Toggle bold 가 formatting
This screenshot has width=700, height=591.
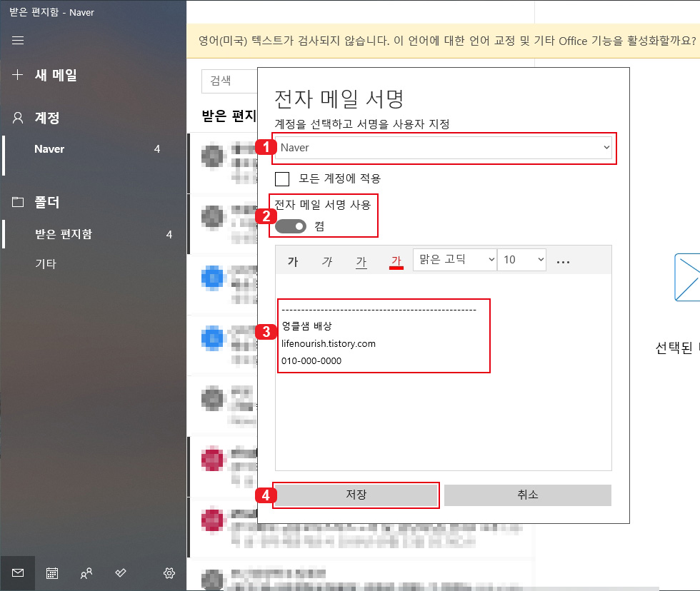[293, 261]
